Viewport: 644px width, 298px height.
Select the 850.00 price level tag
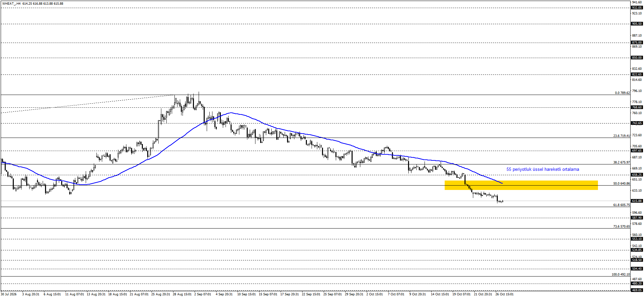coord(637,58)
